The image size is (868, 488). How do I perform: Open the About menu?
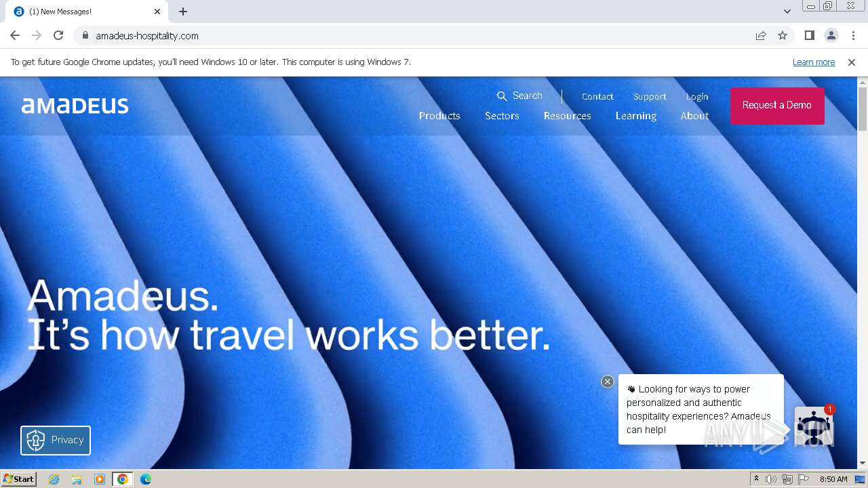pos(694,116)
